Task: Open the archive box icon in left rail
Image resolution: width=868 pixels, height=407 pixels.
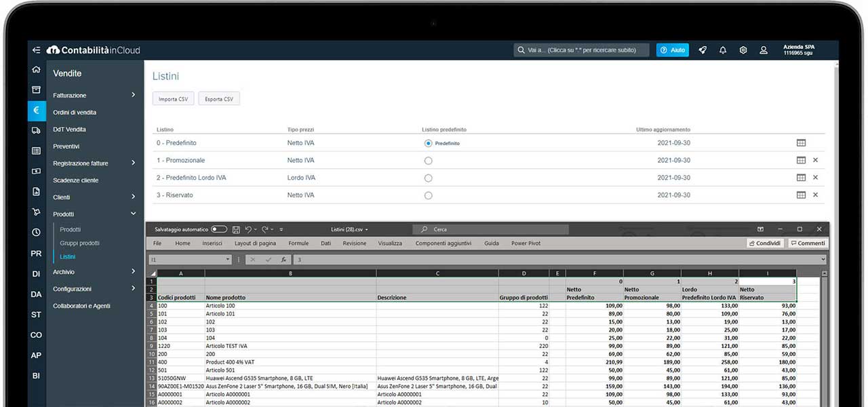Action: point(36,90)
